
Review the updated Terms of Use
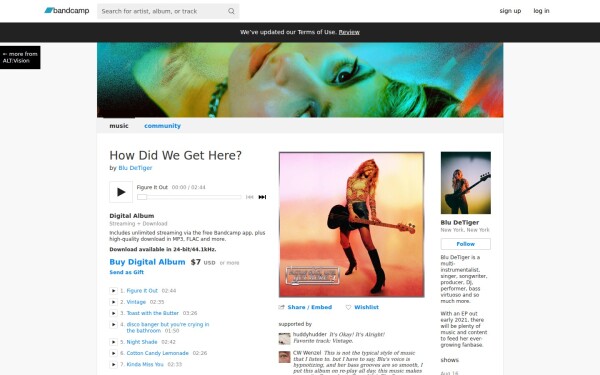pos(349,32)
